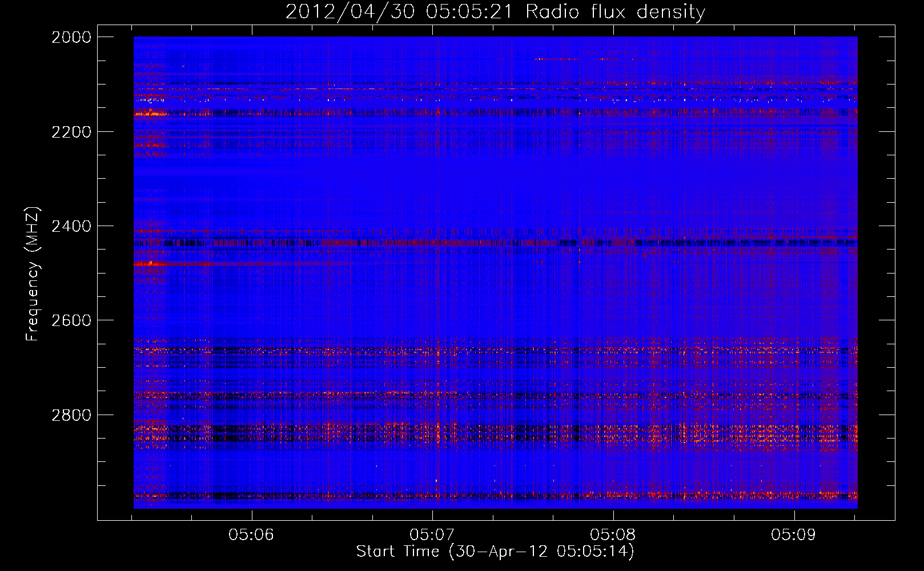The image size is (924, 571).
Task: Click the 05:08 time tick label
Action: (x=613, y=535)
